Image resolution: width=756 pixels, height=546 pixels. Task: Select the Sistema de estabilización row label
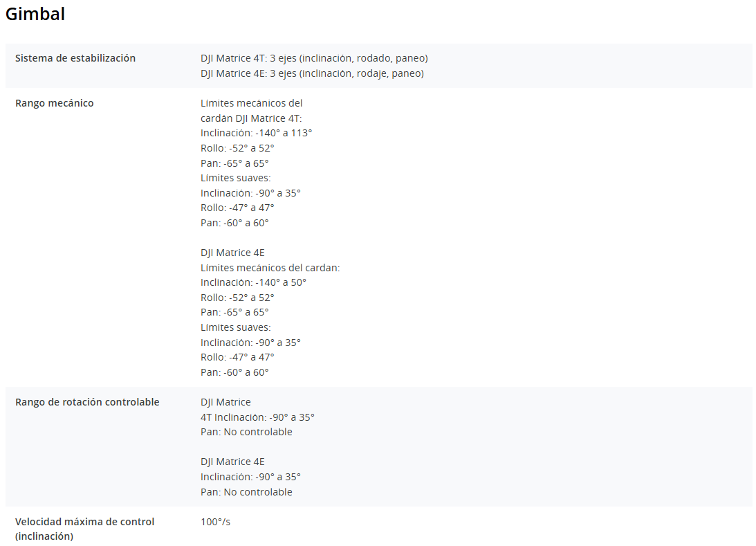75,58
